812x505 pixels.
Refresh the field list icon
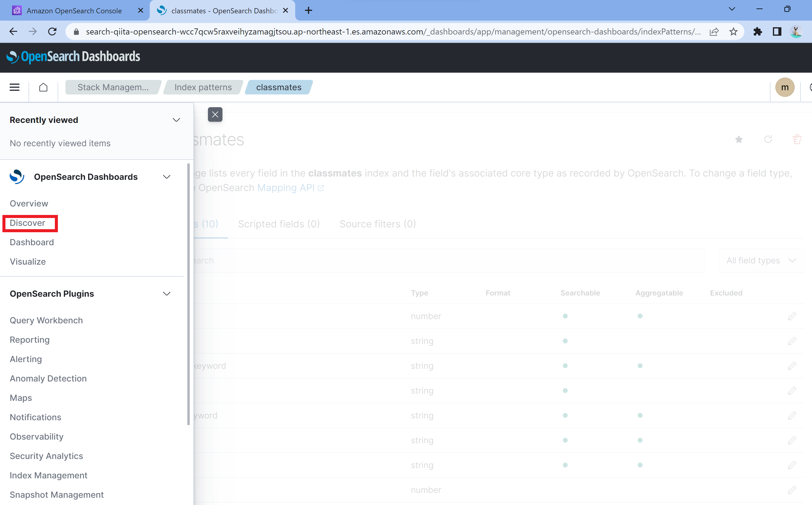pyautogui.click(x=768, y=139)
